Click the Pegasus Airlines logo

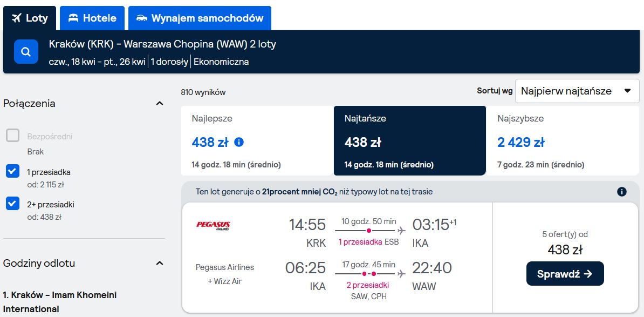[x=213, y=225]
